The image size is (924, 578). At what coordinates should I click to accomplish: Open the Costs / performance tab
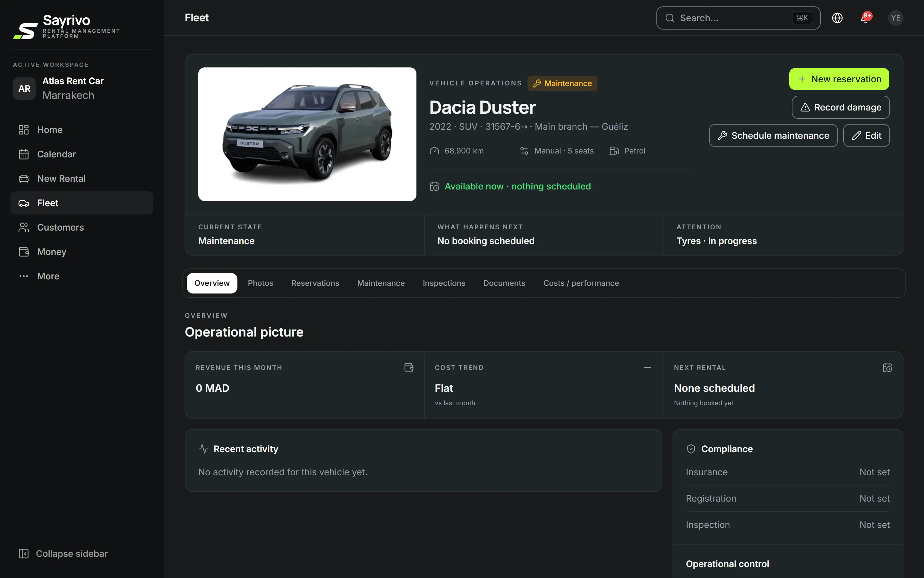(x=581, y=283)
